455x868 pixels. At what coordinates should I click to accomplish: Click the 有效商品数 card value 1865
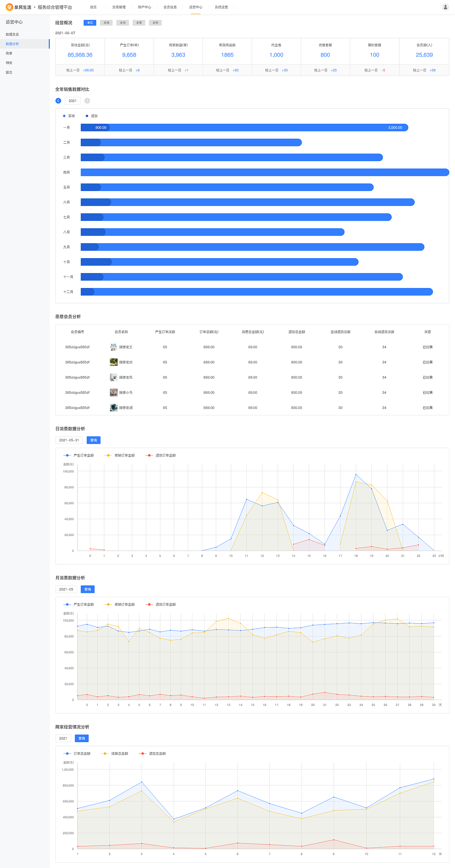[227, 55]
